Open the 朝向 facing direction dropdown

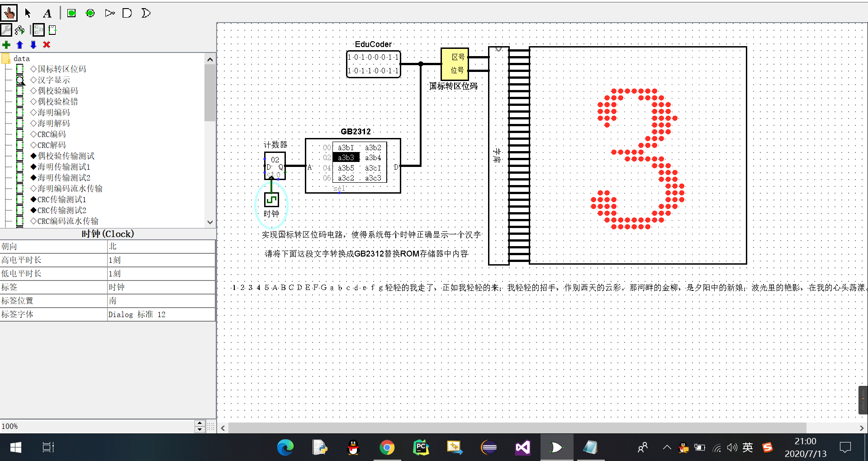pyautogui.click(x=161, y=246)
